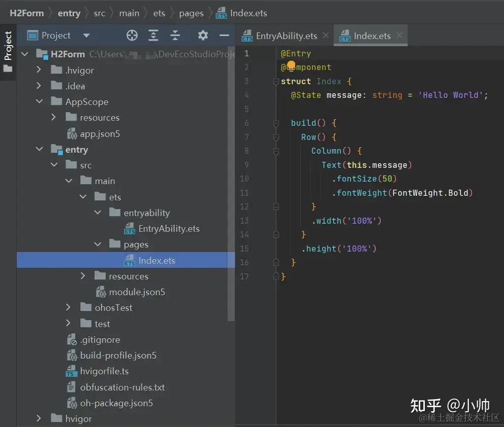Expand the hvigor folder at the bottom
The height and width of the screenshot is (427, 504).
click(40, 418)
